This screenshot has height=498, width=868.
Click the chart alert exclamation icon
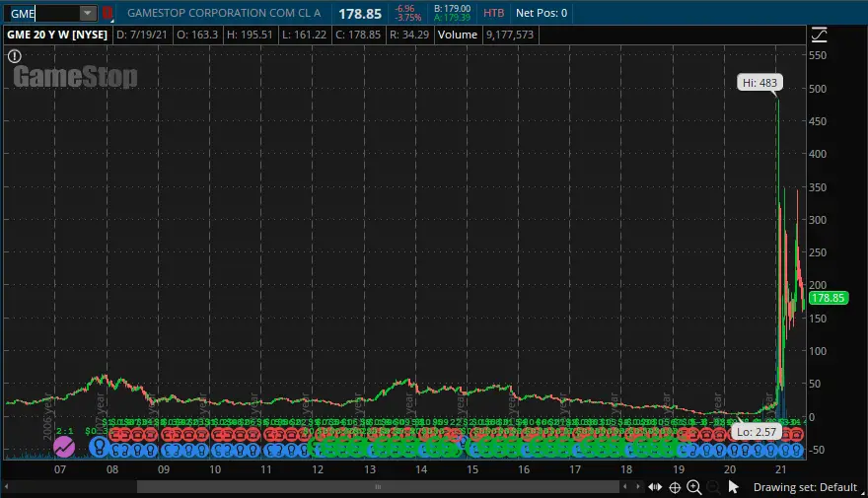pyautogui.click(x=15, y=56)
